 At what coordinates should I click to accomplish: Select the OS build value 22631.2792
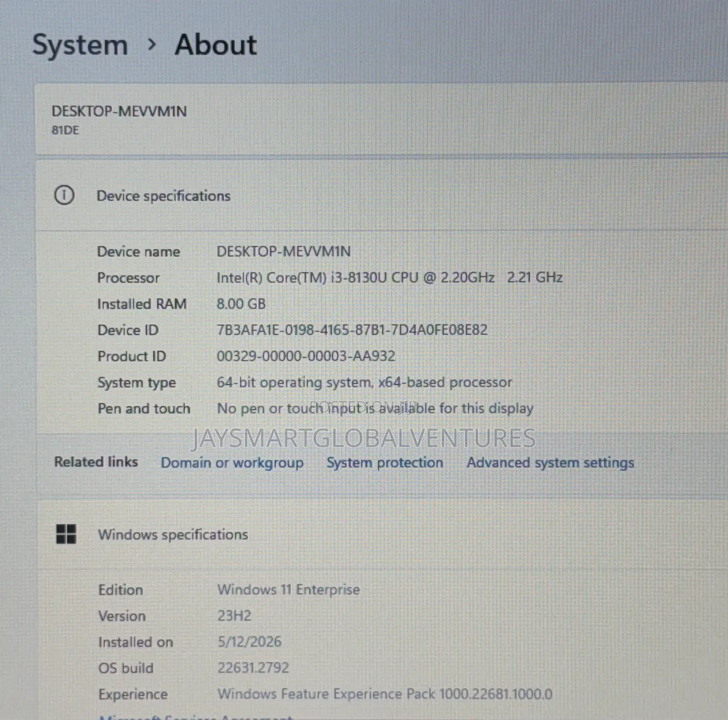point(253,668)
